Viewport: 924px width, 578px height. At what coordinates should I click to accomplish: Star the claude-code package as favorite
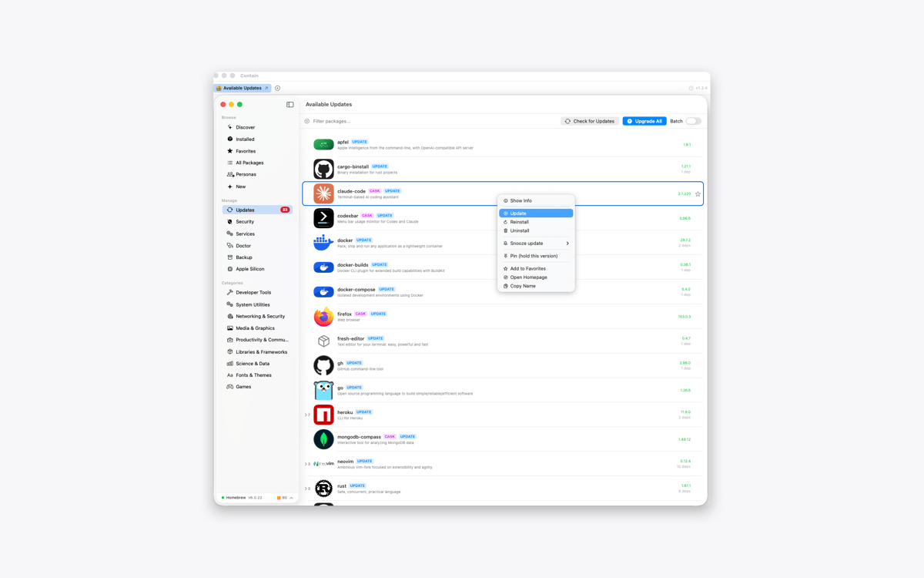698,194
